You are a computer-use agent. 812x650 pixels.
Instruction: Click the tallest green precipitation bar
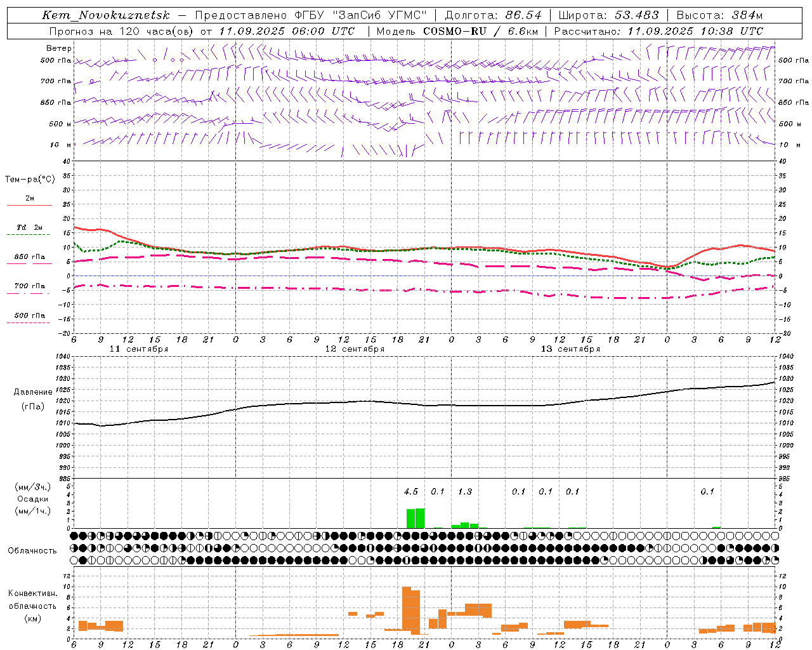tap(420, 518)
